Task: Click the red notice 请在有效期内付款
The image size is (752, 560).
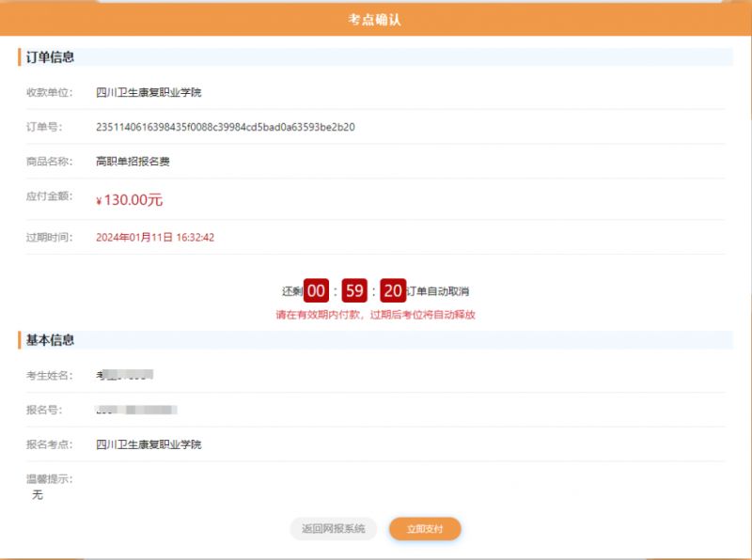Action: click(319, 315)
